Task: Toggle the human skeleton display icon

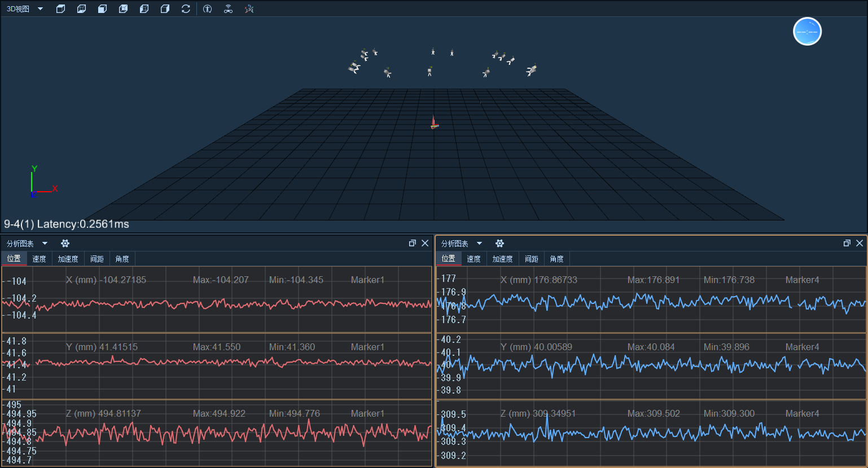Action: tap(208, 9)
